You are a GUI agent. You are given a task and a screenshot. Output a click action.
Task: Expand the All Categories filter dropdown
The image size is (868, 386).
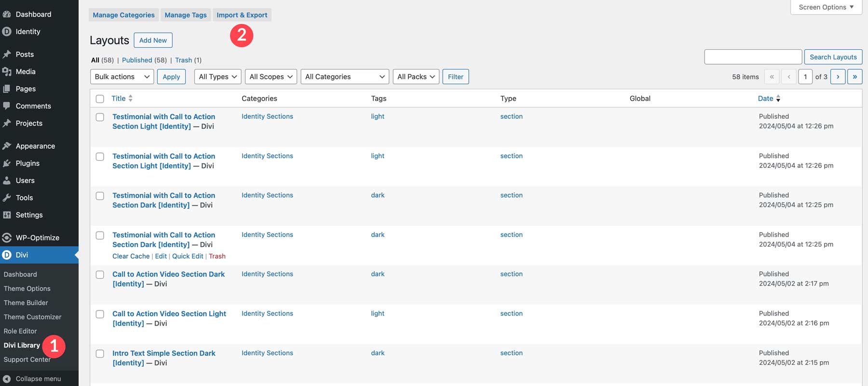tap(345, 77)
